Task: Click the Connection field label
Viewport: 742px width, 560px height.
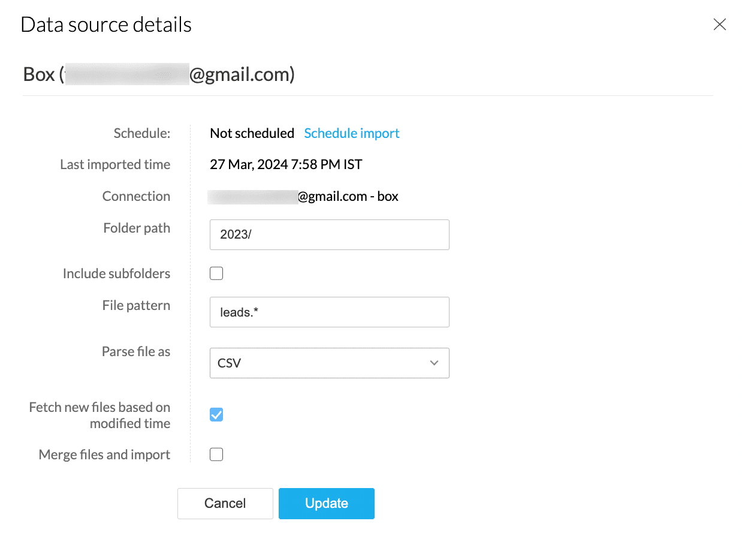Action: click(x=136, y=196)
